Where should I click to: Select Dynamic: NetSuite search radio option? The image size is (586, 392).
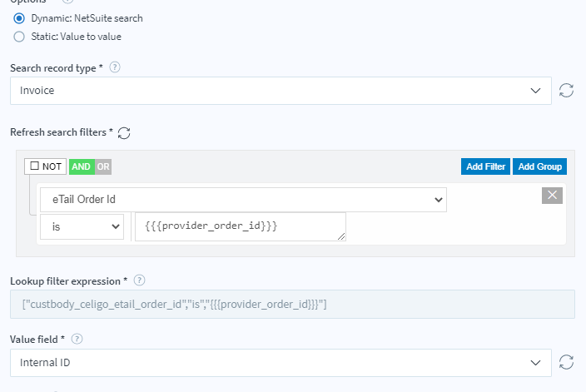19,18
